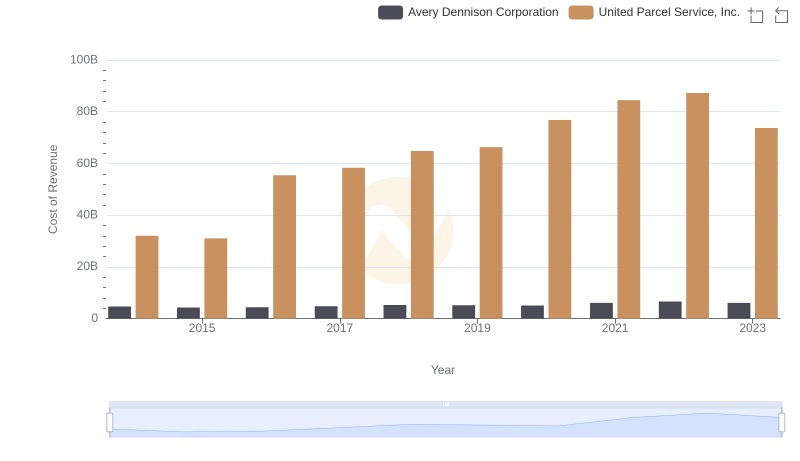Viewport: 800px width, 461px height.
Task: Select the UPS bar for 2021
Action: (x=629, y=210)
